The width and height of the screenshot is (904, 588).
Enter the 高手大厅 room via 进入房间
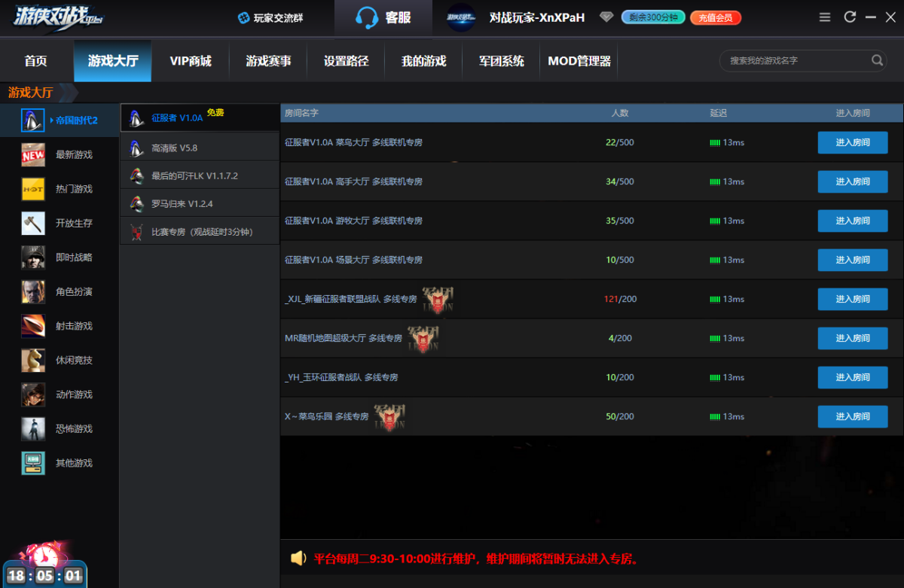click(x=853, y=181)
